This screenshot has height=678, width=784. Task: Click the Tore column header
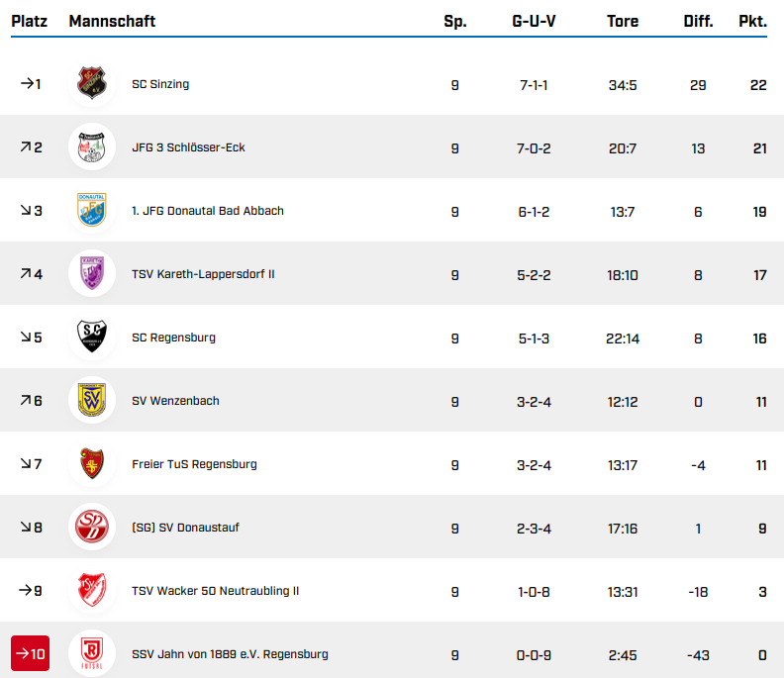tap(623, 21)
